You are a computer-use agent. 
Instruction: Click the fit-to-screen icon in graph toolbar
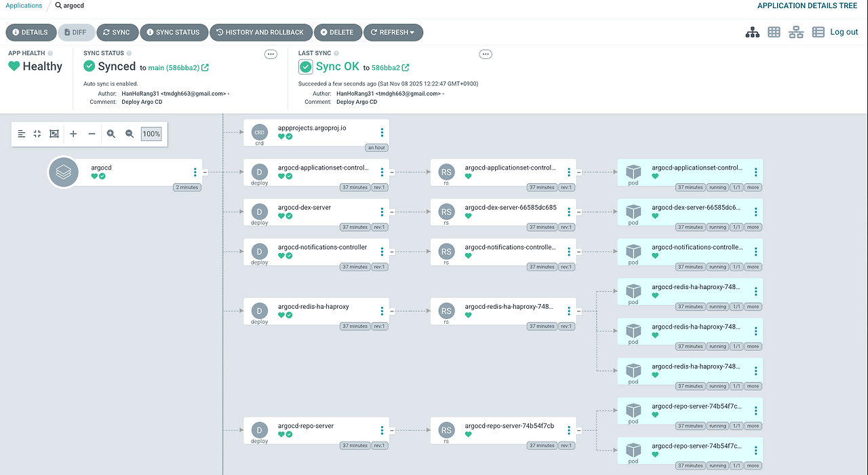point(54,134)
